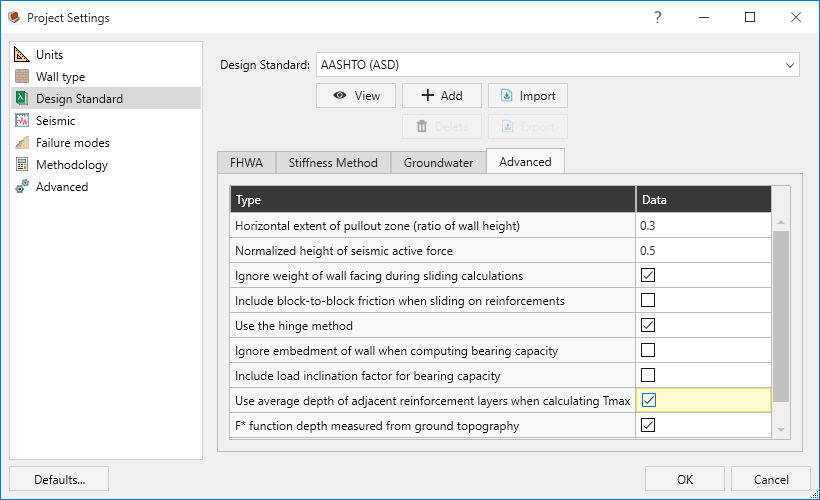Viewport: 820px width, 500px height.
Task: Click the help question mark in title bar
Action: pos(657,17)
